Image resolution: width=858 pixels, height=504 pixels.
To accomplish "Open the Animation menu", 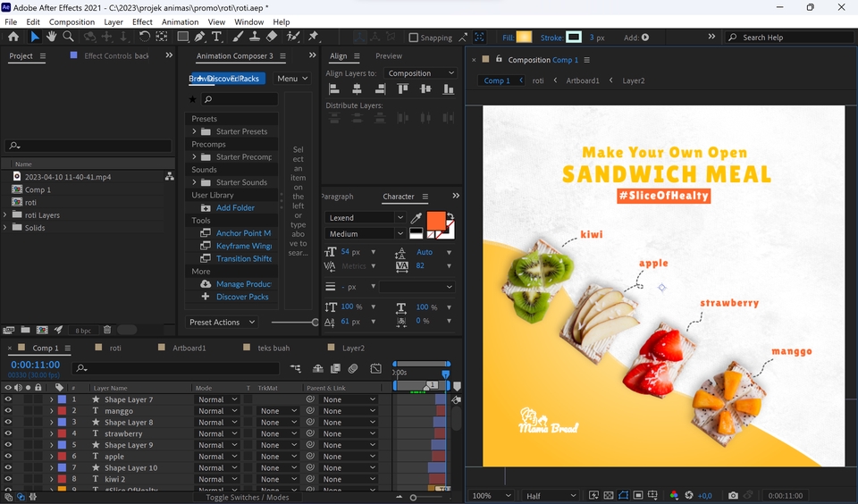I will coord(180,21).
